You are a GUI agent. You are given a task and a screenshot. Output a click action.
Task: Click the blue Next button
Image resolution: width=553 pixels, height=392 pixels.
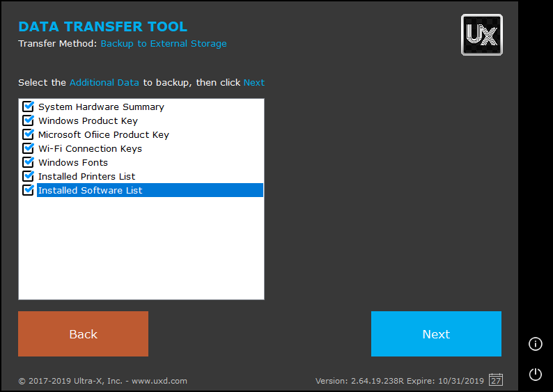pyautogui.click(x=436, y=334)
